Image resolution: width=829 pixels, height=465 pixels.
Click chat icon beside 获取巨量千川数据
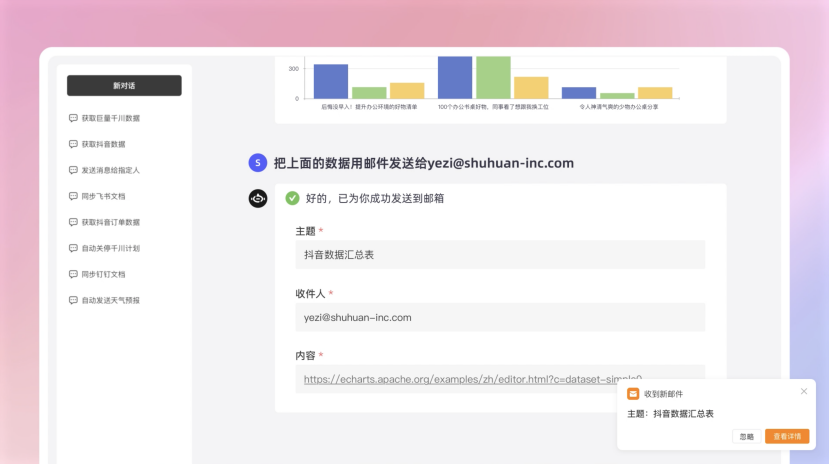coord(73,118)
